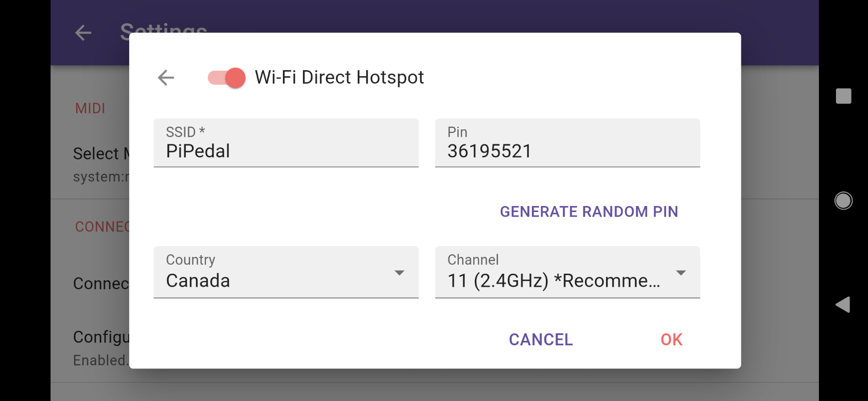Tap the back arrow in the hotspot dialog
868x401 pixels.
pyautogui.click(x=166, y=78)
